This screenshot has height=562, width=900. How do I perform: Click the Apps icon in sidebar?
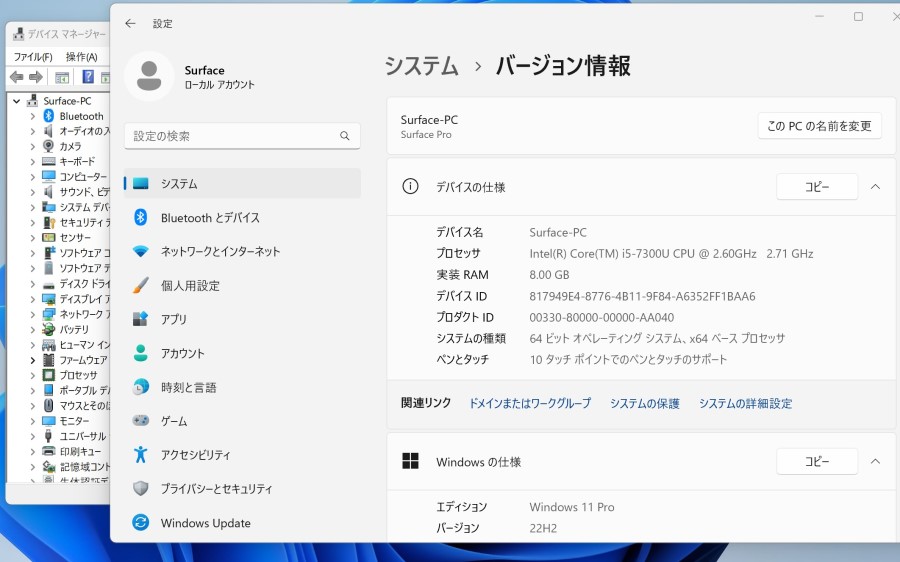141,319
